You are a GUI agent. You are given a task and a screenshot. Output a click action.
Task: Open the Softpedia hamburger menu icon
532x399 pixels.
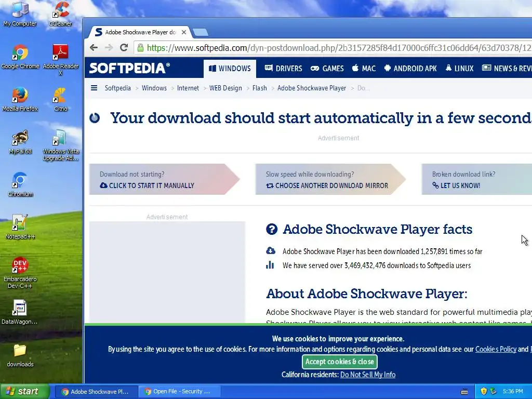[94, 88]
